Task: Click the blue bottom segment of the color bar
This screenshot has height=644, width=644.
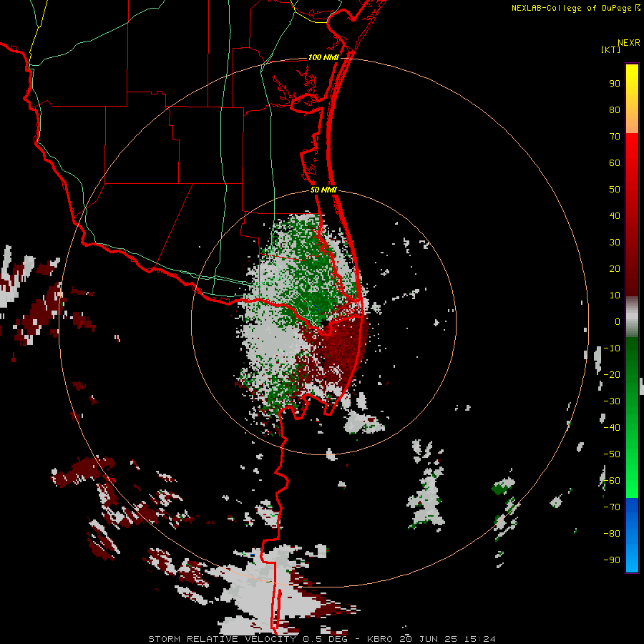Action: click(632, 535)
